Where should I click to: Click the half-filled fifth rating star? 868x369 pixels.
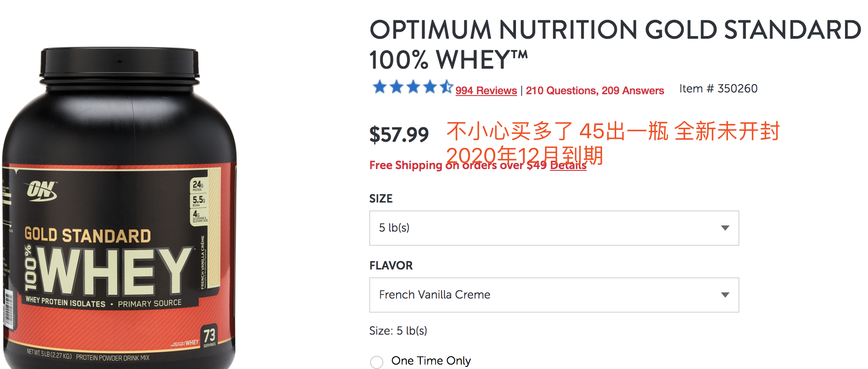click(446, 87)
